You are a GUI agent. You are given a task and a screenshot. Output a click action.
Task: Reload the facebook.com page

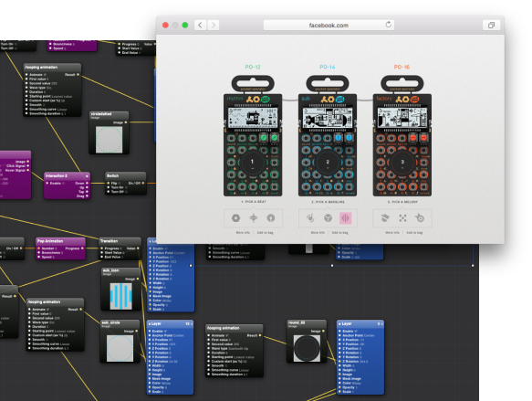click(x=388, y=25)
